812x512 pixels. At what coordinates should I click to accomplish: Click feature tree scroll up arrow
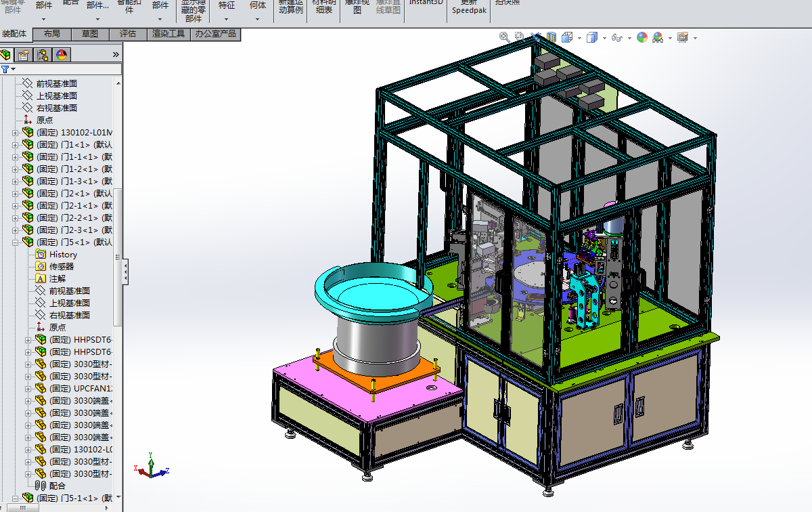click(x=118, y=83)
